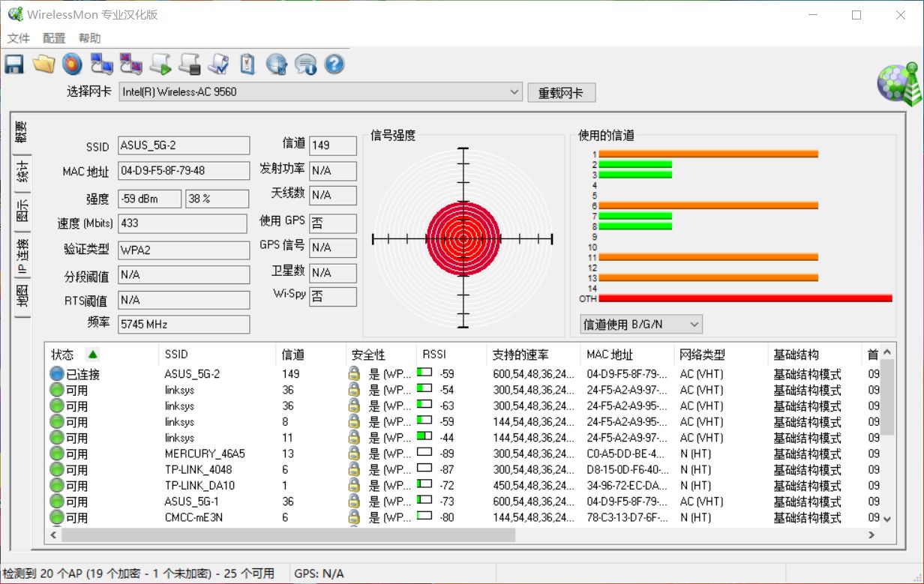Click the scroll icon with green play arrow

160,64
